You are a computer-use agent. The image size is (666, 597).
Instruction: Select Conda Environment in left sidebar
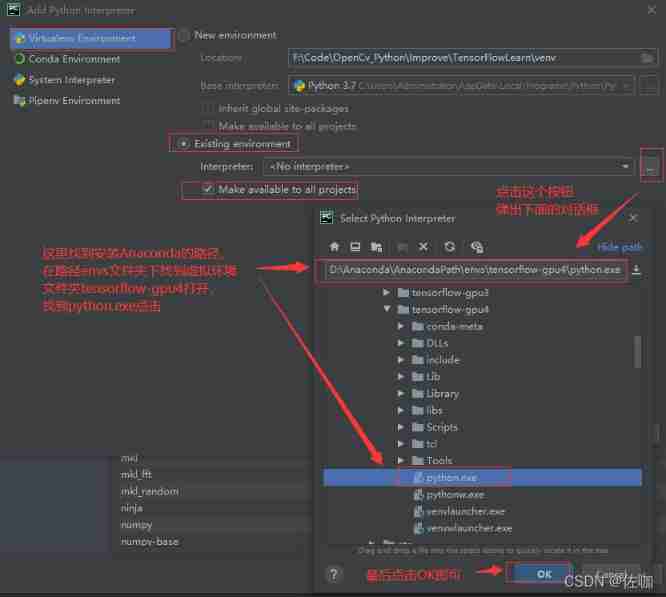click(74, 59)
